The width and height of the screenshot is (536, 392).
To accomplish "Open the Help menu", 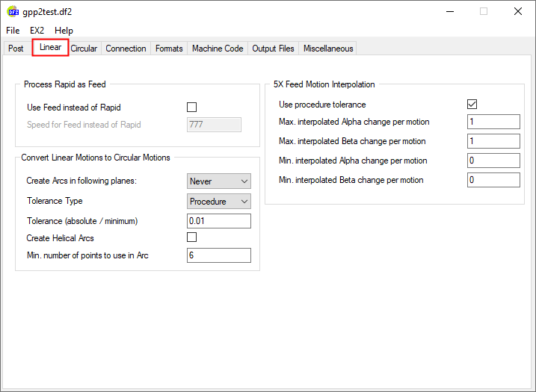I will (x=64, y=31).
